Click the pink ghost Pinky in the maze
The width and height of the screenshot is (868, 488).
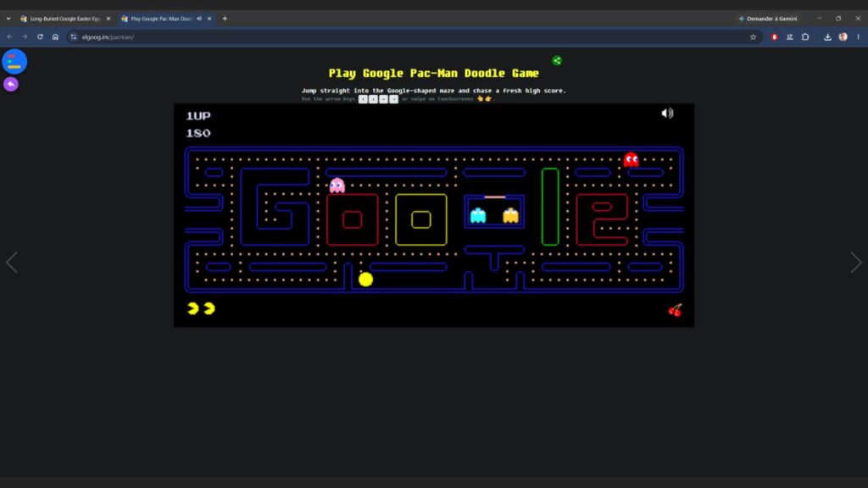tap(337, 186)
